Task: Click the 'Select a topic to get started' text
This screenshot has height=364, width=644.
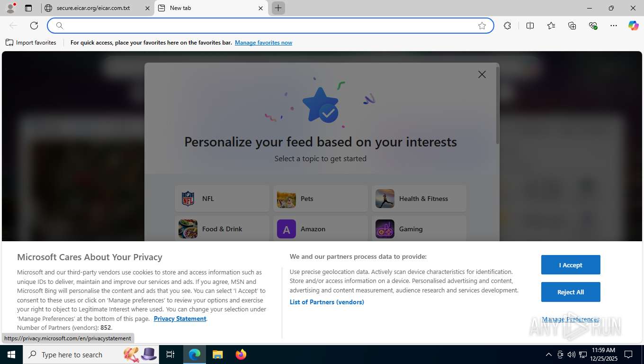Action: tap(321, 159)
